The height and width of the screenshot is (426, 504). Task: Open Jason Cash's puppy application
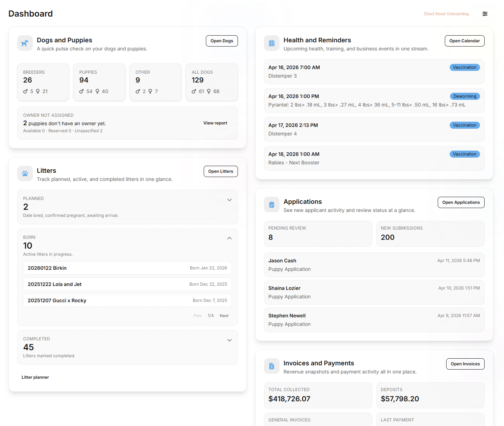point(374,265)
